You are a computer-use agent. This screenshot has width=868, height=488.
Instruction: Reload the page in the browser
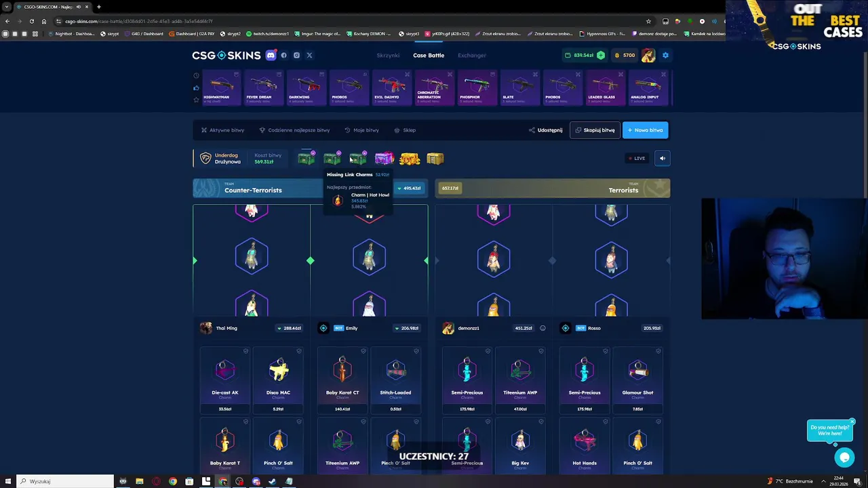click(31, 21)
